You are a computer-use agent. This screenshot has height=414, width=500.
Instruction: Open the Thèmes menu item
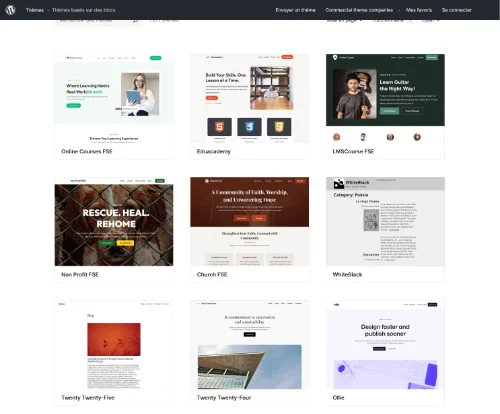click(35, 10)
